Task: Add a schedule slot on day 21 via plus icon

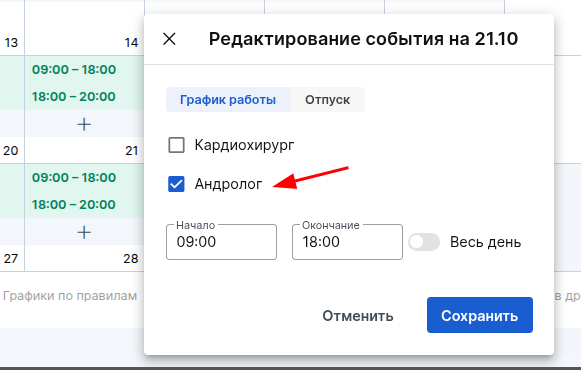Action: (84, 232)
